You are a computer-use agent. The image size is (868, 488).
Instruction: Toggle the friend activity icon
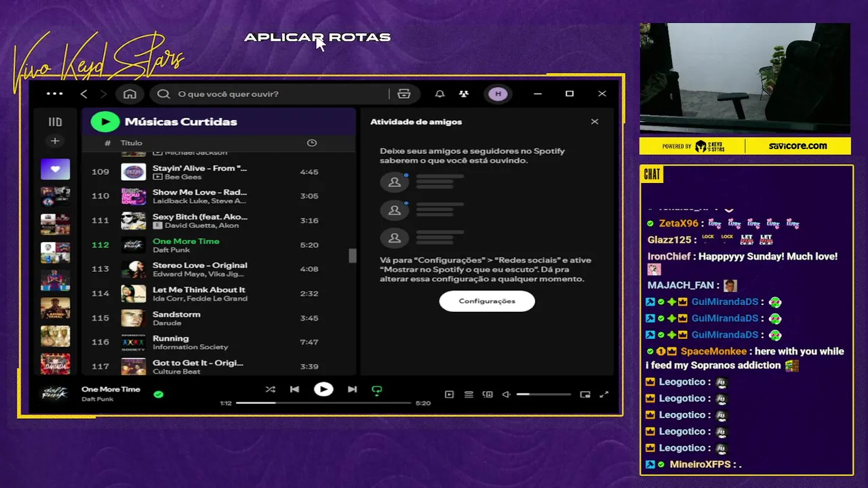(464, 94)
